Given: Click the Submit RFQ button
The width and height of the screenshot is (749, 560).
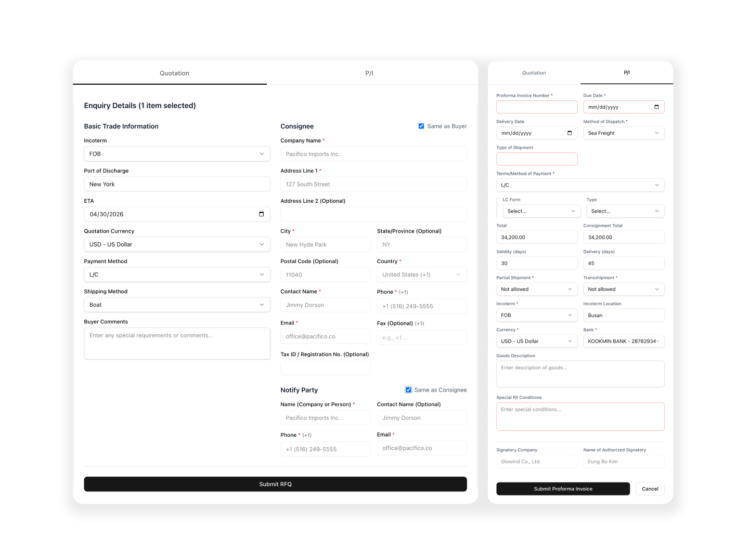Looking at the screenshot, I should (275, 484).
